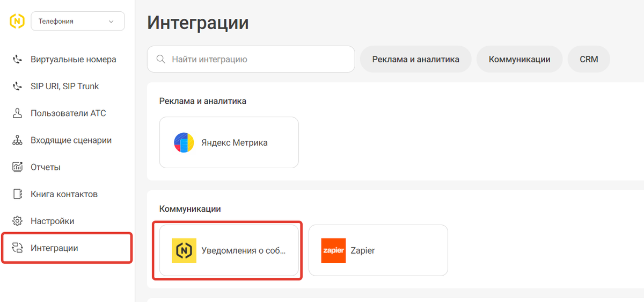Click the Книга контактов book icon
This screenshot has width=644, height=302.
17,194
